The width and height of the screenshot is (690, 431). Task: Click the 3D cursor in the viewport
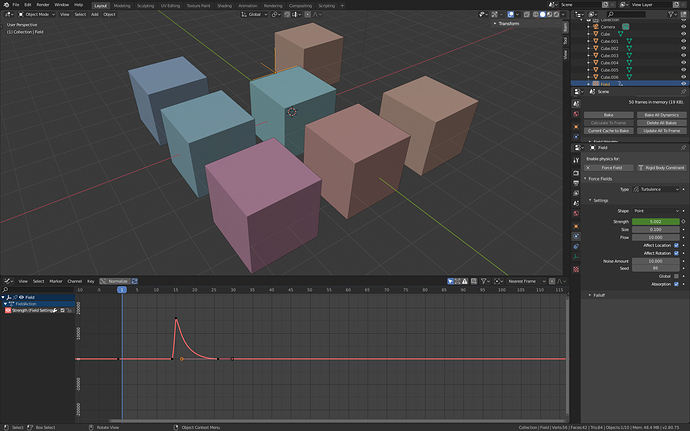pos(292,112)
